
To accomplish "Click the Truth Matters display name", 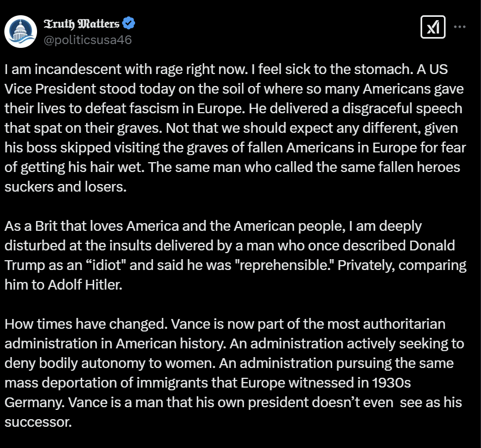I will click(x=81, y=24).
